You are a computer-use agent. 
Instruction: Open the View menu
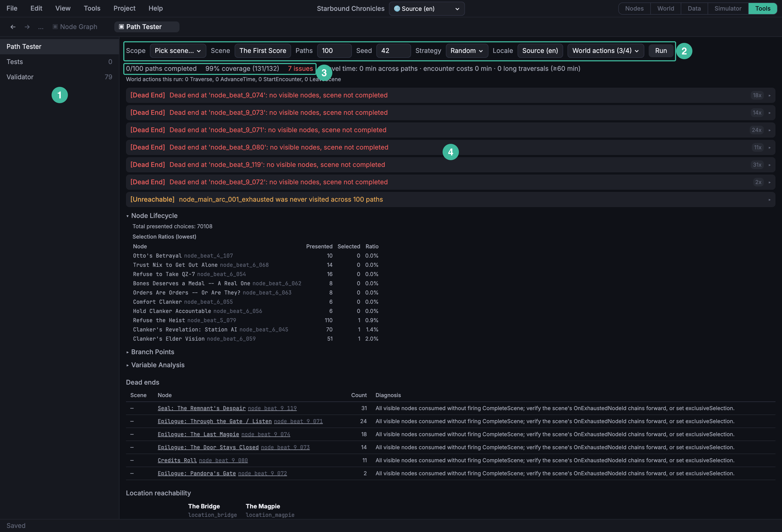point(63,8)
